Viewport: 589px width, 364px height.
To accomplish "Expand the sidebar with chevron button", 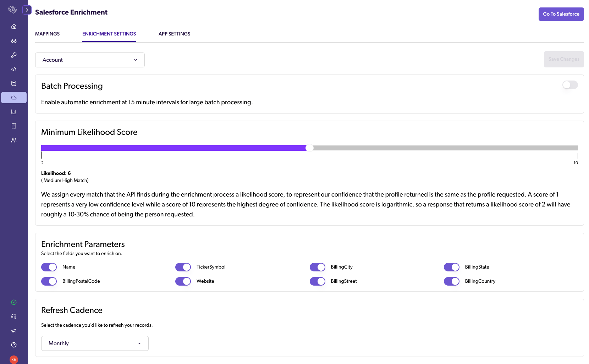I will click(x=27, y=10).
